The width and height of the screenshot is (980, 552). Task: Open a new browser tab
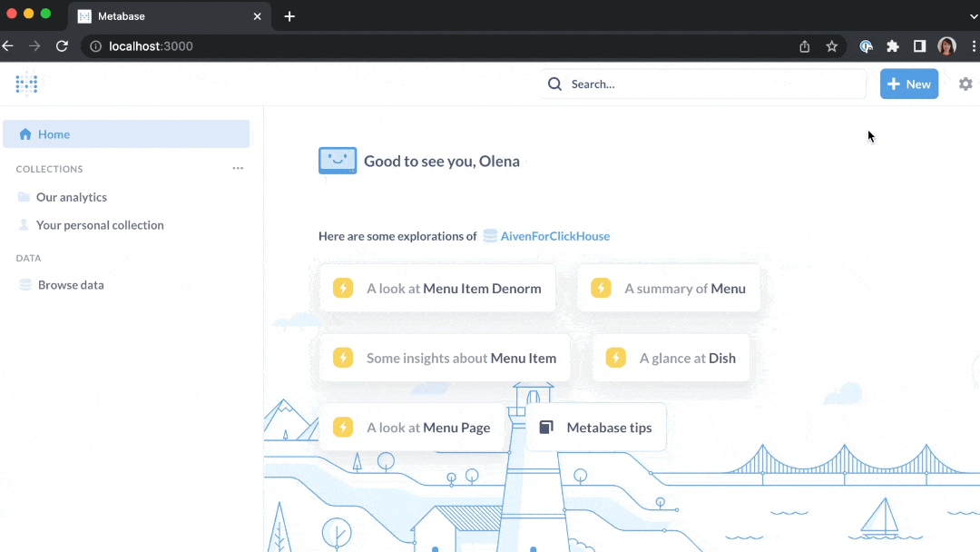(x=289, y=16)
